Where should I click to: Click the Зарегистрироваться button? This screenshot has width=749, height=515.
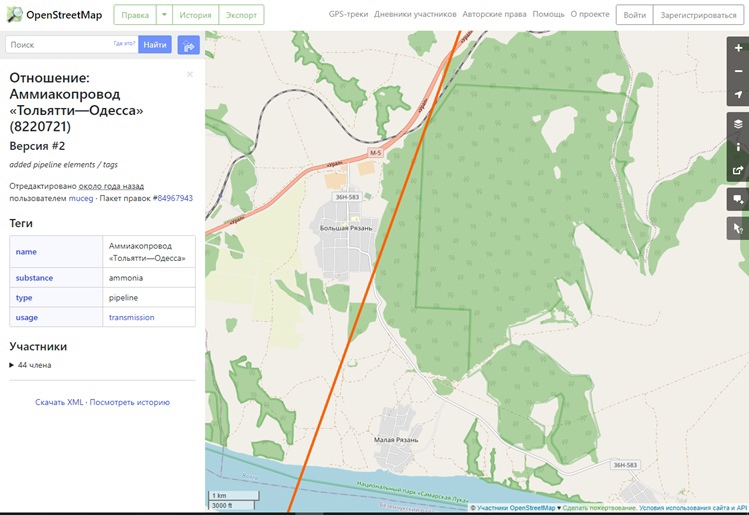click(698, 15)
